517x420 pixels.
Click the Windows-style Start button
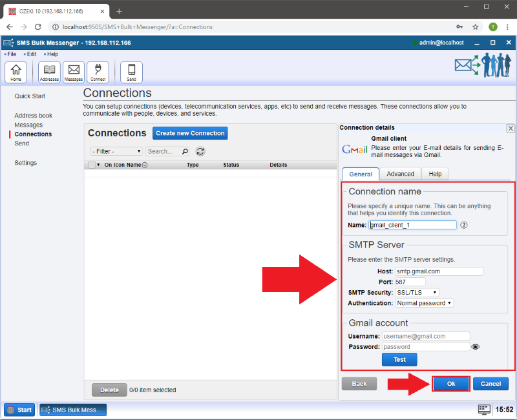pyautogui.click(x=20, y=410)
